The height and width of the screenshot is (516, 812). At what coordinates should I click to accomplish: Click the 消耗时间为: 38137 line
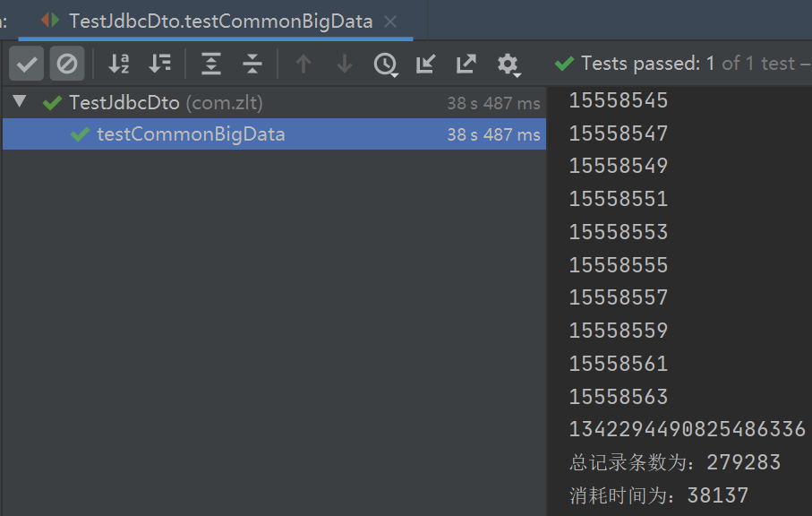click(659, 495)
